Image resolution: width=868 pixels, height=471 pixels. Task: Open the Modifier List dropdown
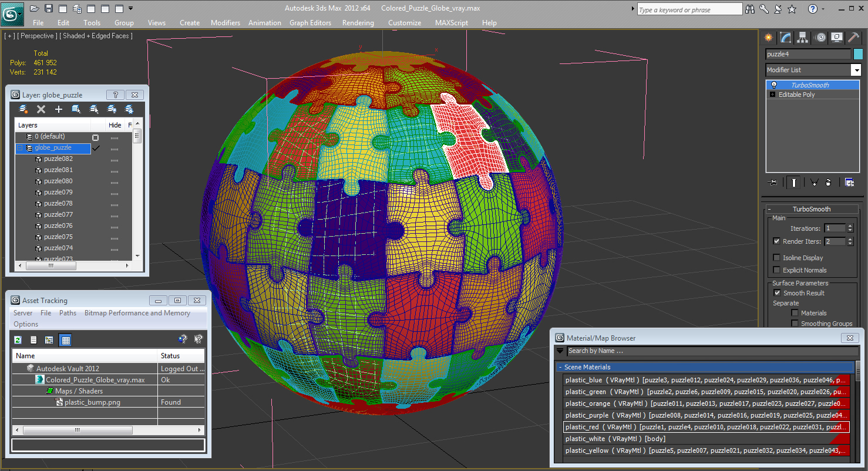(856, 70)
